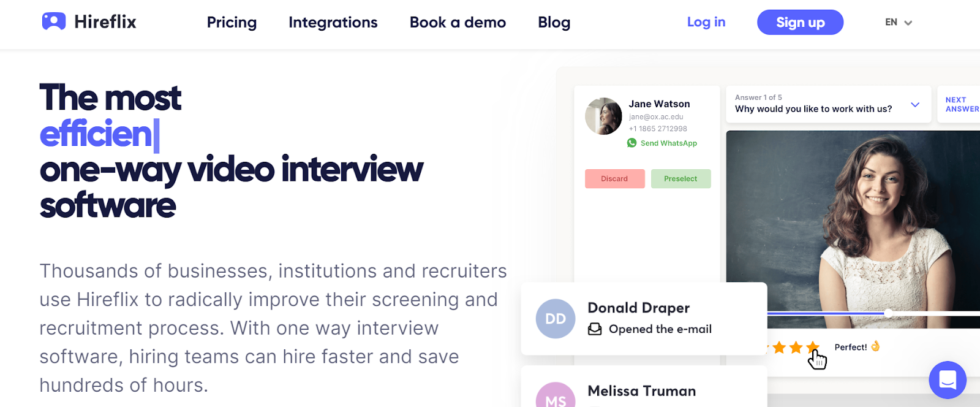980x407 pixels.
Task: Open the Blog page
Action: coord(554,22)
